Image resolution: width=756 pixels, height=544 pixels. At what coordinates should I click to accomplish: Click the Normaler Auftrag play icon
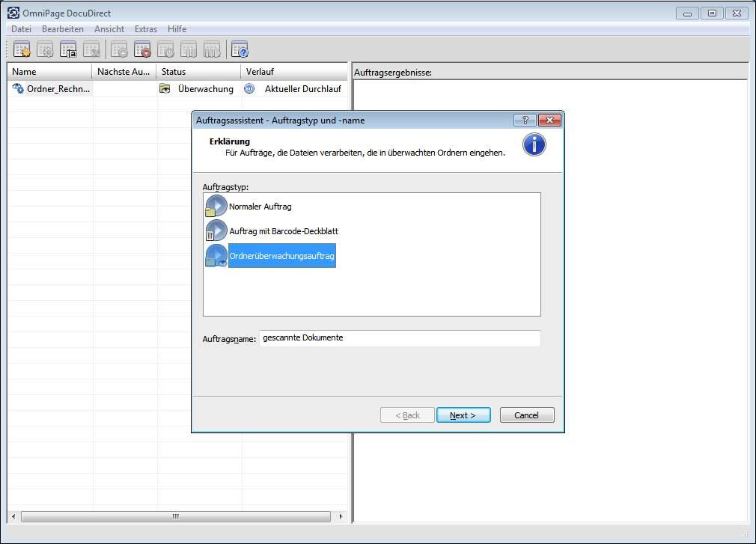[216, 207]
